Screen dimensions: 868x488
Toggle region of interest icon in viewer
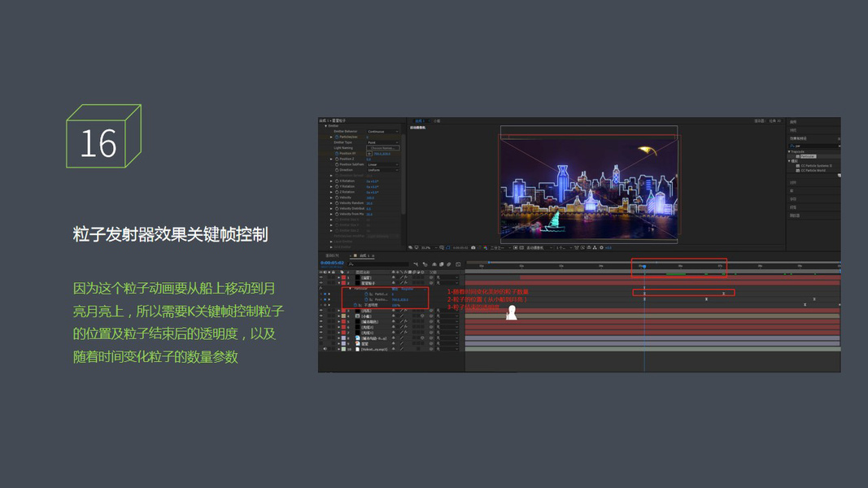[x=516, y=247]
